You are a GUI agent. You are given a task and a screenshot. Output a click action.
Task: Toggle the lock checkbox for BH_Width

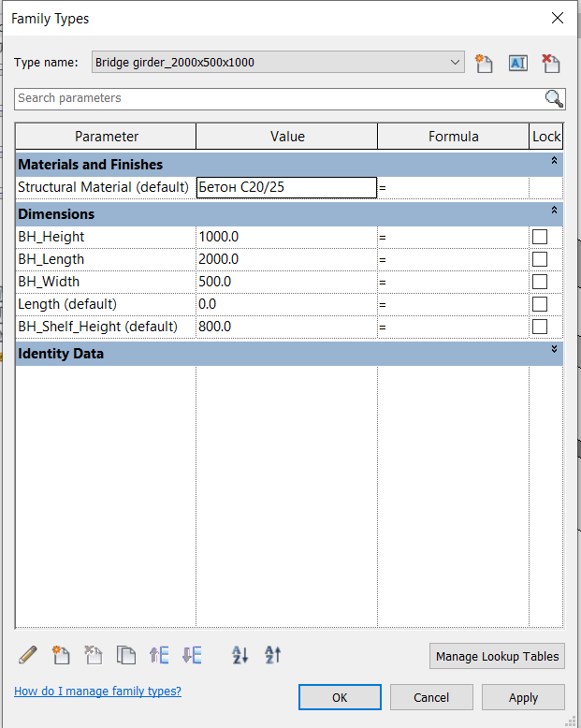click(x=540, y=282)
